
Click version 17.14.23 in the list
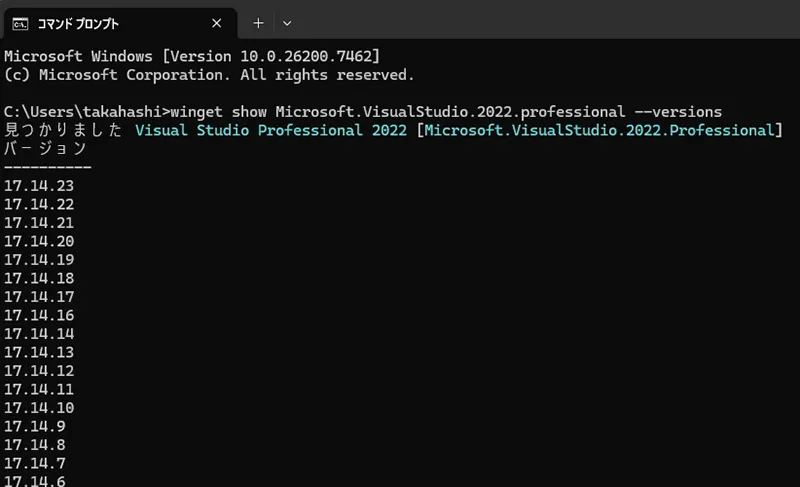[39, 186]
